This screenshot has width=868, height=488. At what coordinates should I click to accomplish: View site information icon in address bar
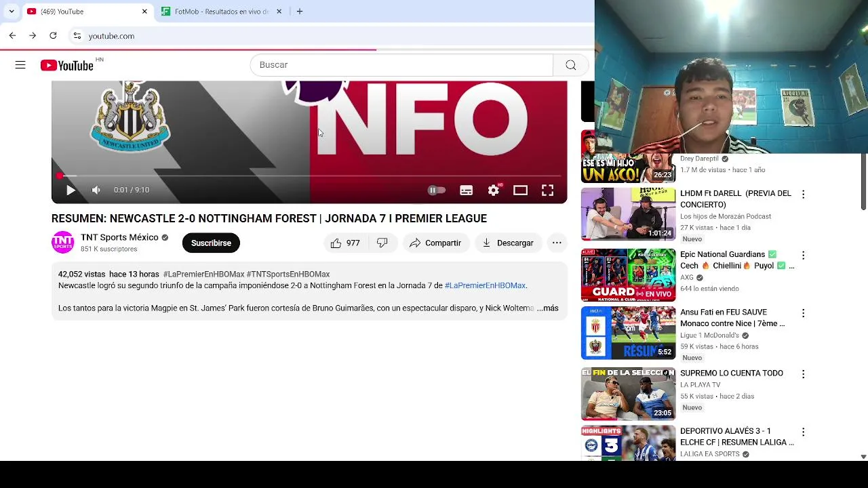[x=77, y=36]
